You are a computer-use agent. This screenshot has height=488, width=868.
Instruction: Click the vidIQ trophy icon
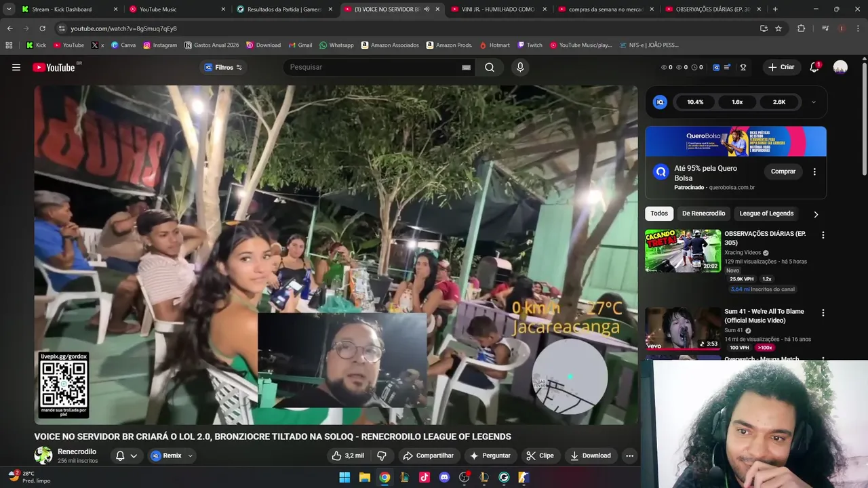743,67
